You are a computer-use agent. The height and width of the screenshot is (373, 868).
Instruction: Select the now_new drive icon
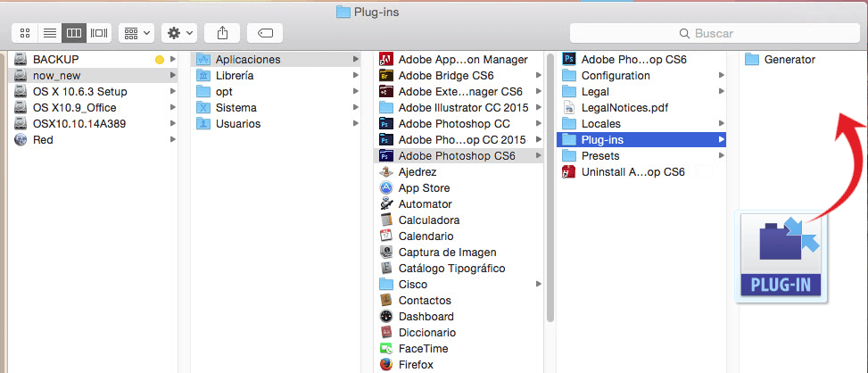21,75
